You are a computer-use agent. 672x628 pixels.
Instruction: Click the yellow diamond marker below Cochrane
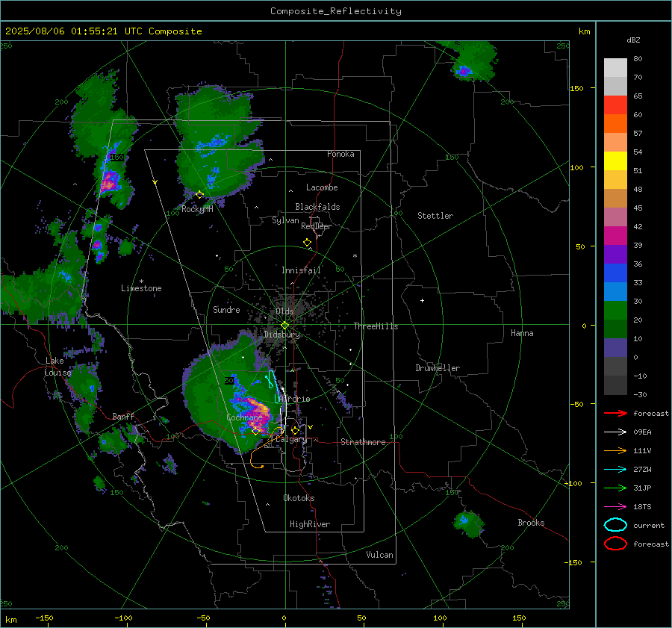click(x=255, y=432)
